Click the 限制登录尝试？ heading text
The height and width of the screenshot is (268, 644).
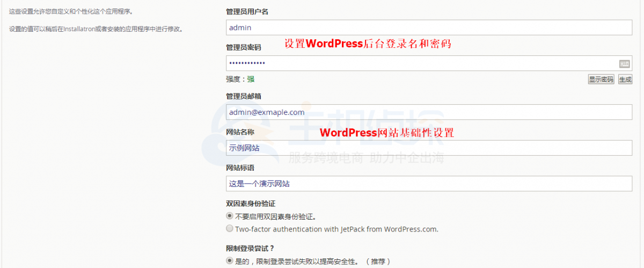coord(250,248)
